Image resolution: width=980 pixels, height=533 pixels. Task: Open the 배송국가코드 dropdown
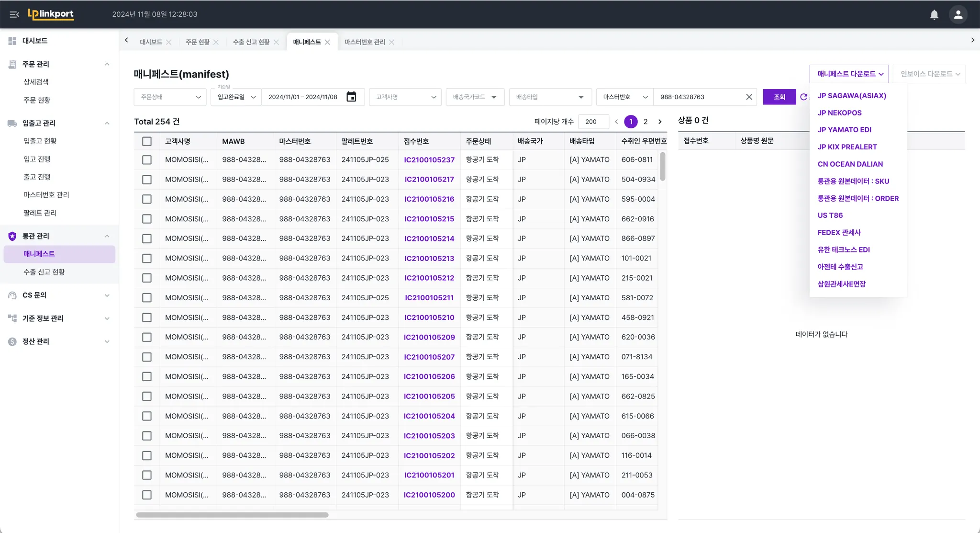tap(475, 97)
